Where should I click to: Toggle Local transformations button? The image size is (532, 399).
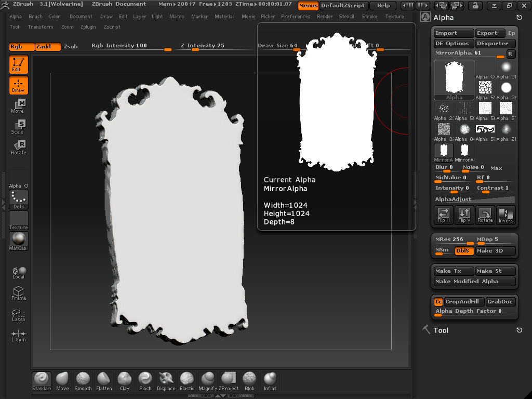18,273
